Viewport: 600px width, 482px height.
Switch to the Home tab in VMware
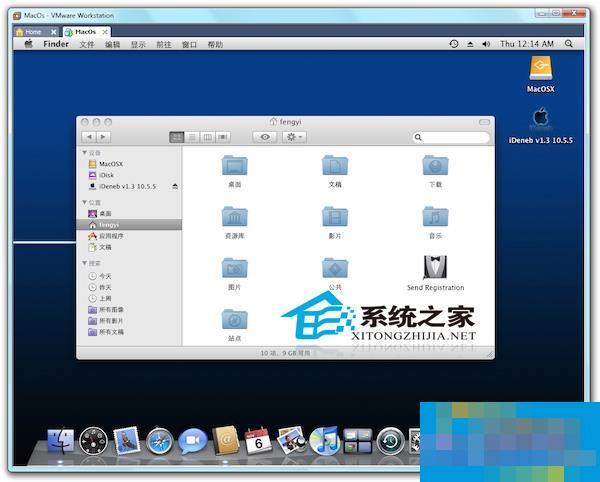click(33, 32)
